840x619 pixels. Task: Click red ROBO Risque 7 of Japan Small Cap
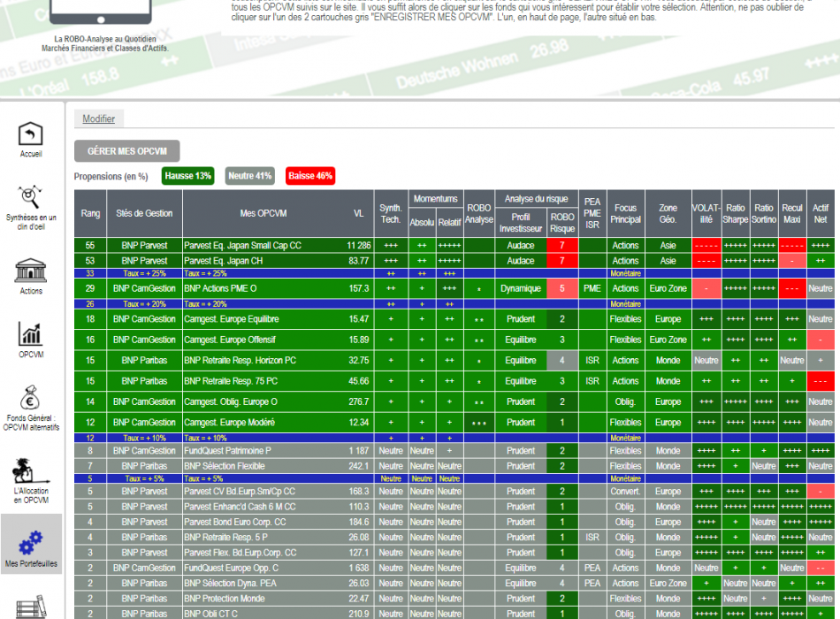point(562,246)
